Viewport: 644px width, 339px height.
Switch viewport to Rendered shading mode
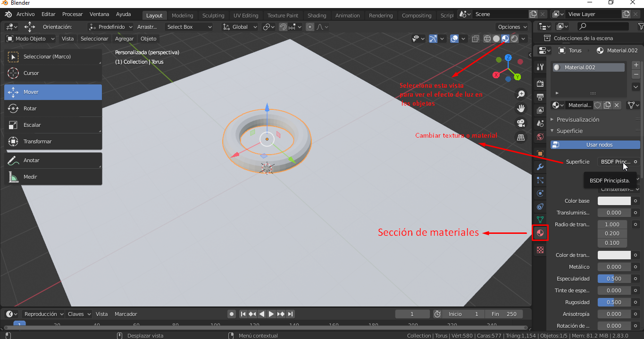click(x=514, y=39)
